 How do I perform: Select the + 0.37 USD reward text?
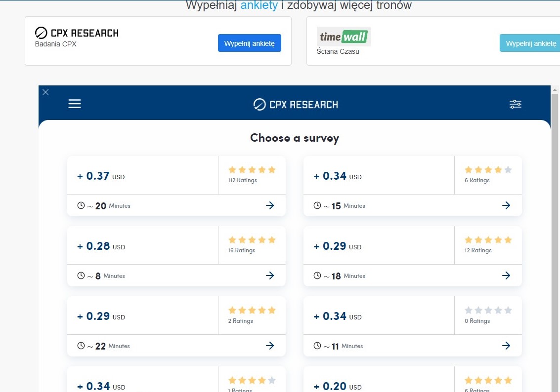[x=101, y=176]
